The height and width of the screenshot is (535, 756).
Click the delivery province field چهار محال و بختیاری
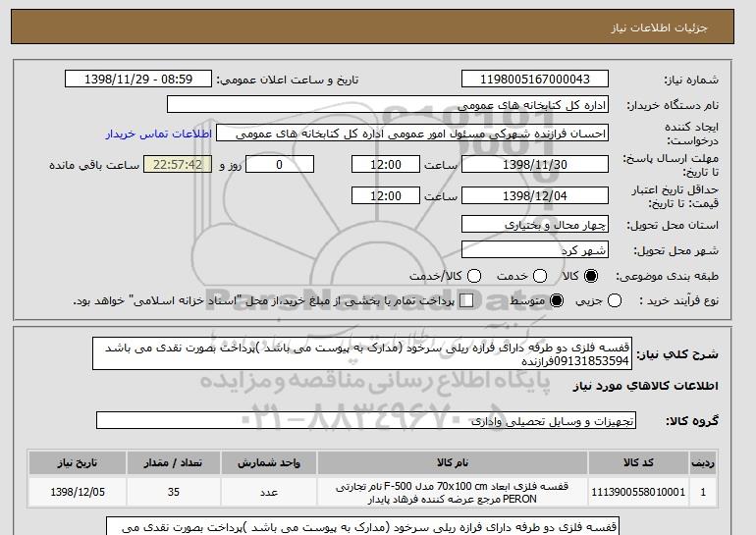tap(535, 224)
